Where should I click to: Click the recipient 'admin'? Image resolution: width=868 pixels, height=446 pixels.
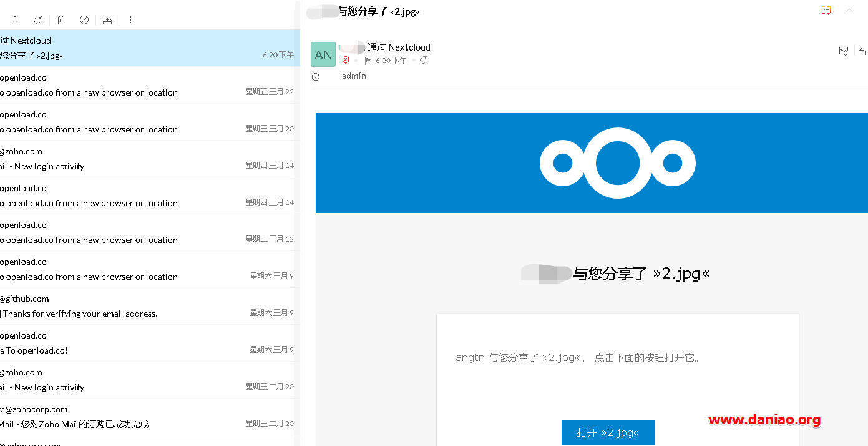click(354, 76)
